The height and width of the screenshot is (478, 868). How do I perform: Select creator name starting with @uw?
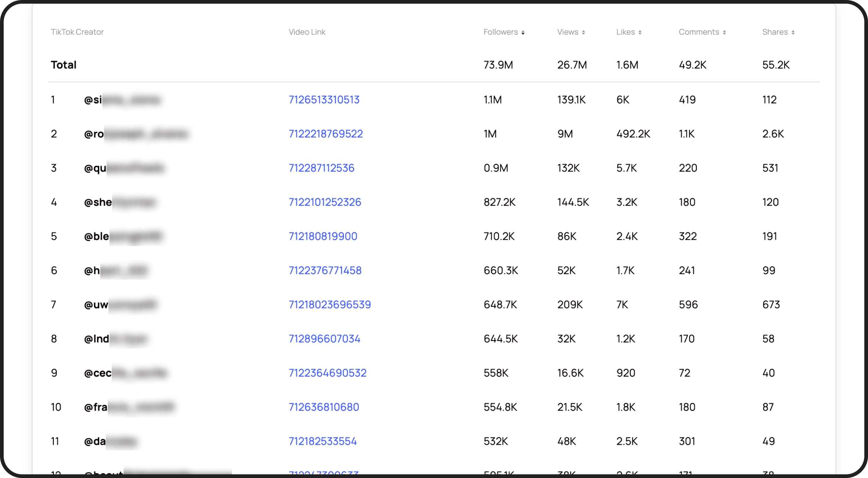pos(120,304)
